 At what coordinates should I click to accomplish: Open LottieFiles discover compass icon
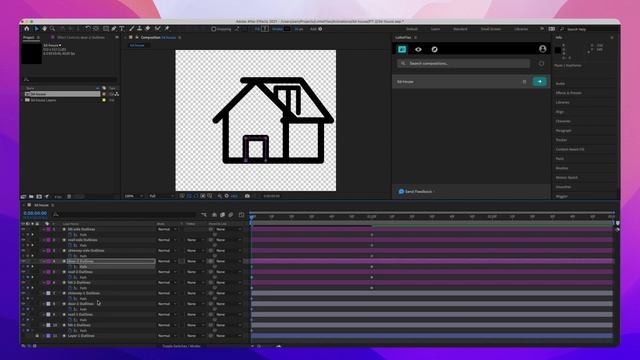tap(435, 49)
